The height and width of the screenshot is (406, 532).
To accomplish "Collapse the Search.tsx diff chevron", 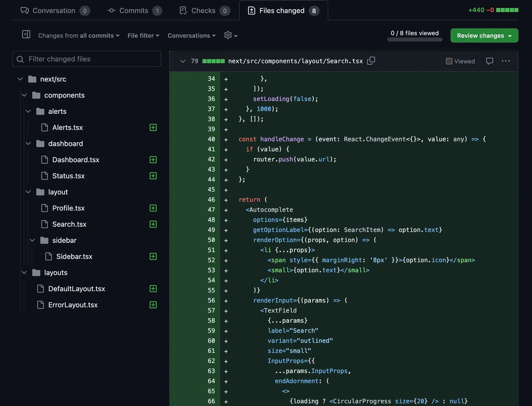I will click(x=183, y=61).
